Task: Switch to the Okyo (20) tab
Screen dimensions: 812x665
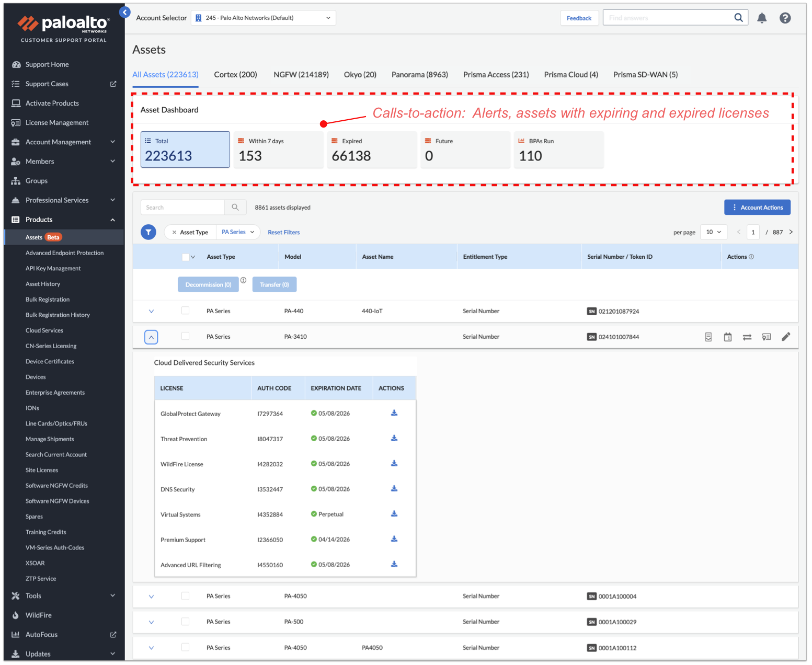Action: (x=360, y=75)
